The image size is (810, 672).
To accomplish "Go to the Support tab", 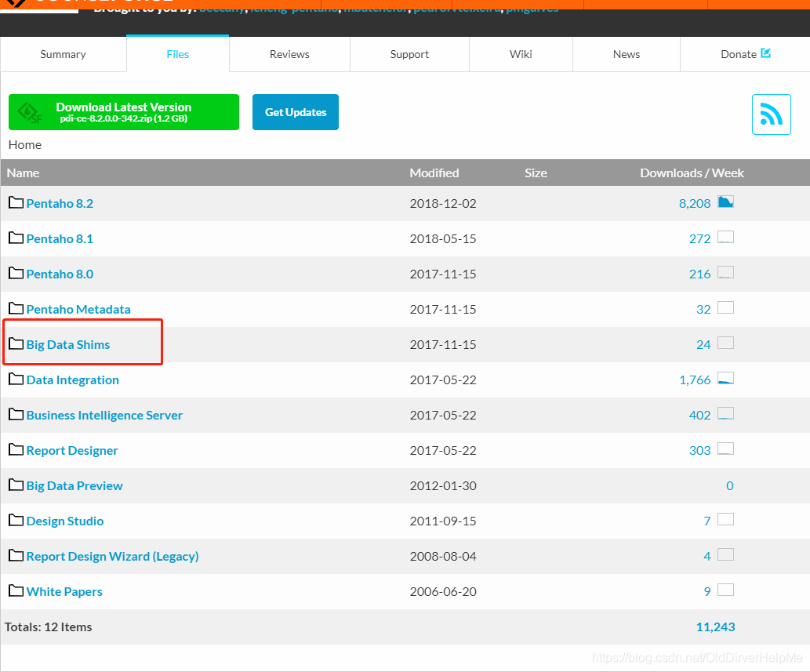I will pos(409,54).
